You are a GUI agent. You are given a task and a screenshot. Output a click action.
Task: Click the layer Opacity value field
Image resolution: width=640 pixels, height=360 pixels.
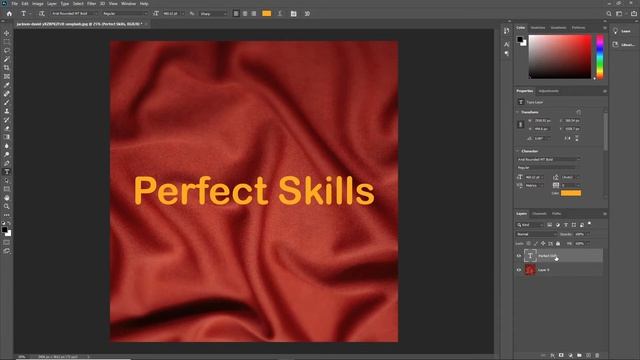tap(581, 234)
